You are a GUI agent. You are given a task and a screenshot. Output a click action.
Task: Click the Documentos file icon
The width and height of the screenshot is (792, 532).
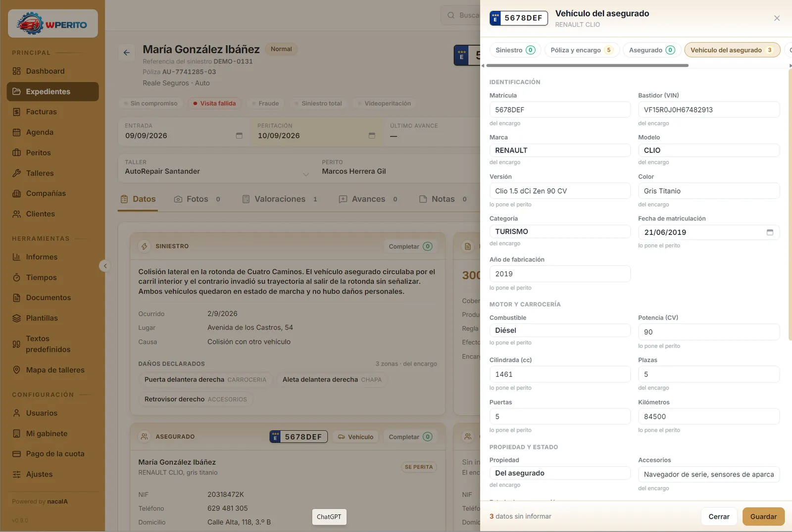16,297
